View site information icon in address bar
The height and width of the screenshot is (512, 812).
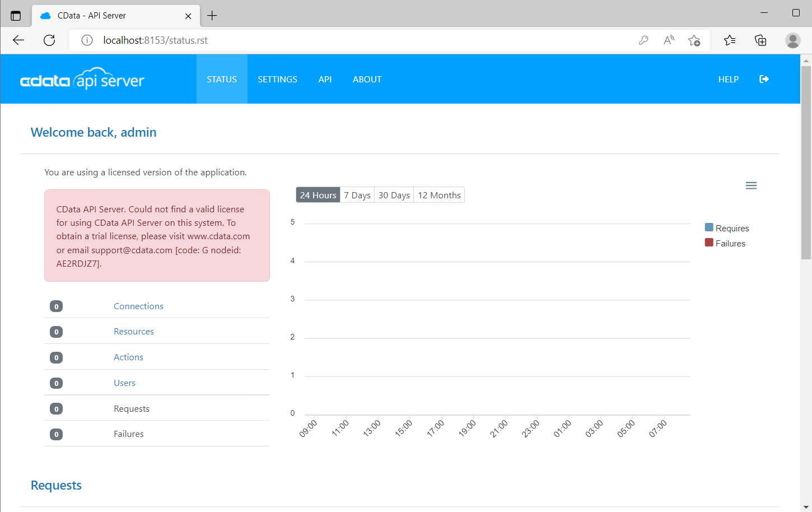87,40
